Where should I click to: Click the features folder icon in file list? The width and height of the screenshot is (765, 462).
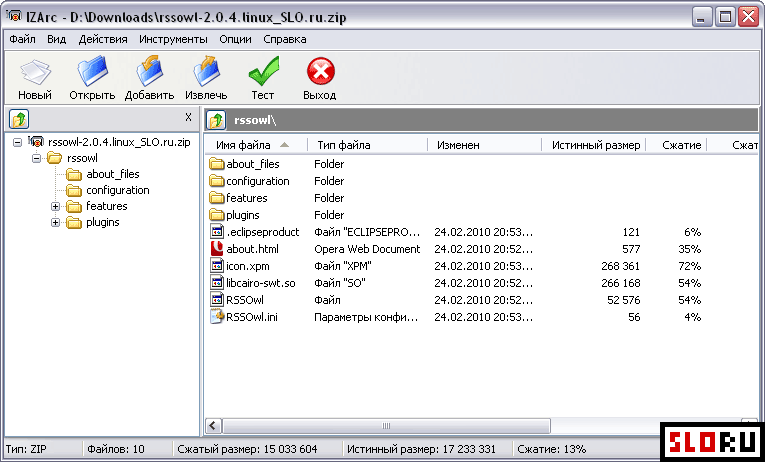(217, 198)
